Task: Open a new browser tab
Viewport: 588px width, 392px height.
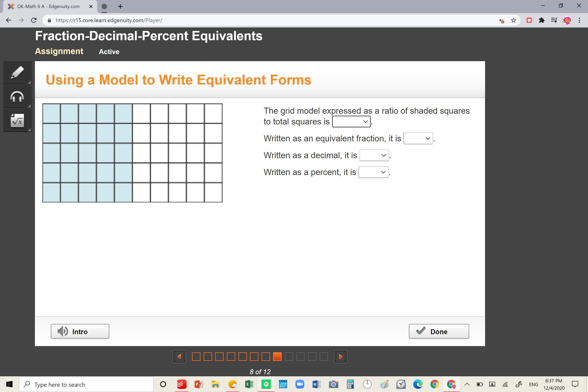Action: pyautogui.click(x=120, y=6)
